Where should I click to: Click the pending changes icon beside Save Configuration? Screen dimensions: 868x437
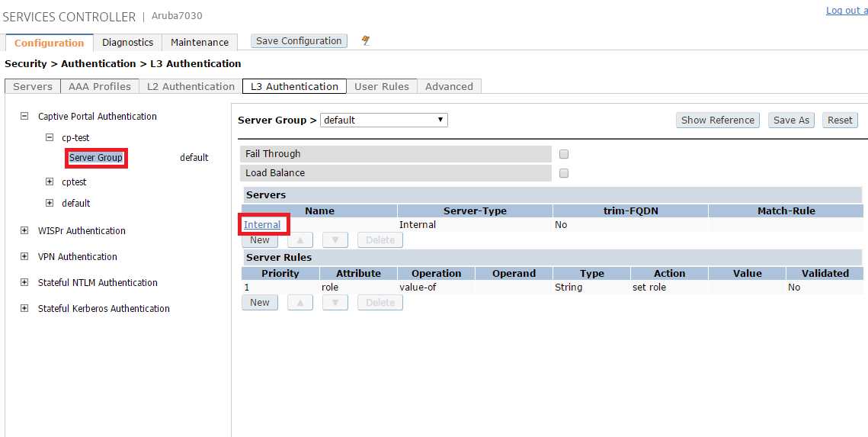[365, 40]
